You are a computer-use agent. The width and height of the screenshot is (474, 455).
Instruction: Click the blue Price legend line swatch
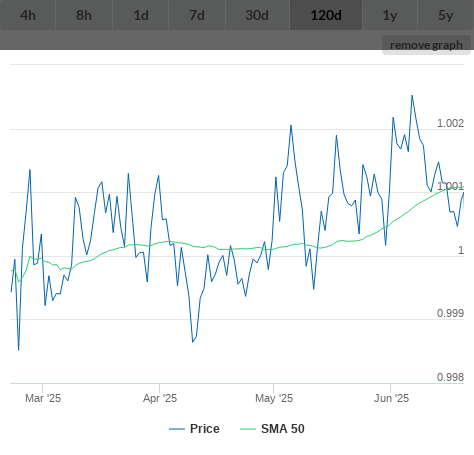click(177, 429)
